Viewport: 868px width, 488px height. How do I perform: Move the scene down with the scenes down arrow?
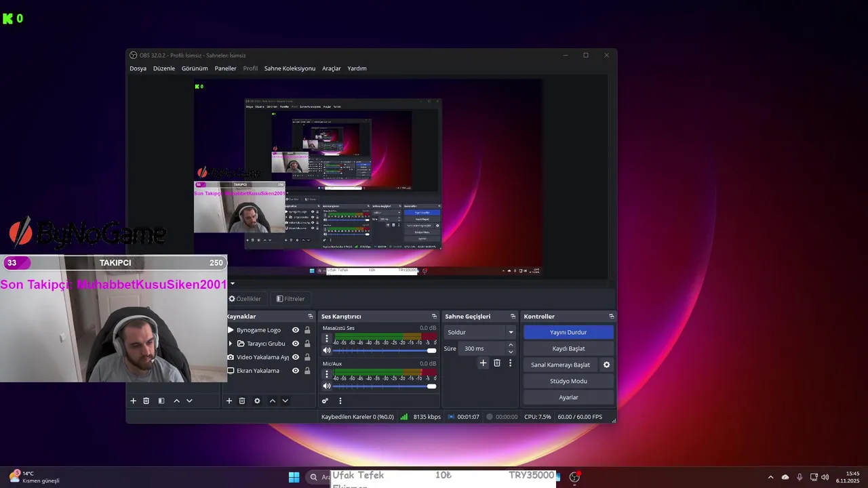coord(189,401)
